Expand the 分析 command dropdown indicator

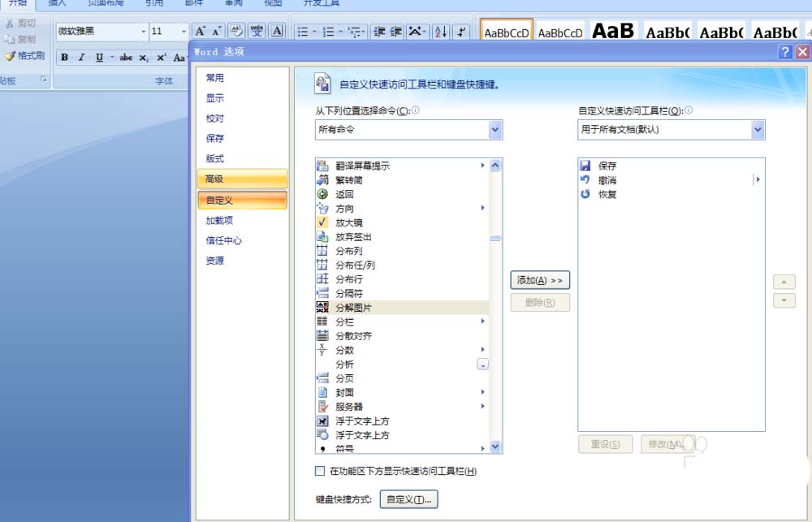pos(482,365)
